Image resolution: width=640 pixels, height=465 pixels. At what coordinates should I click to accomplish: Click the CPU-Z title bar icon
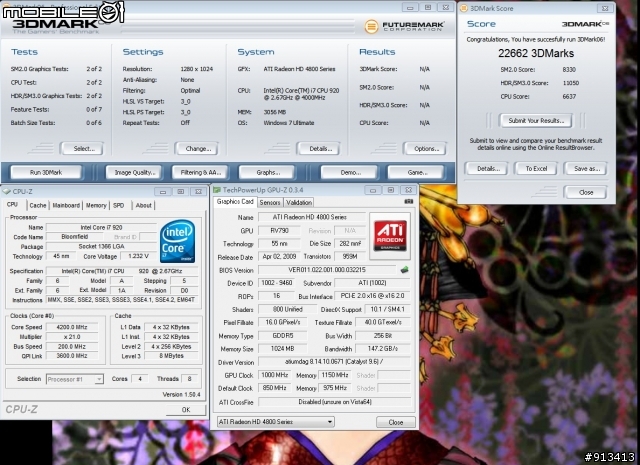pyautogui.click(x=6, y=191)
